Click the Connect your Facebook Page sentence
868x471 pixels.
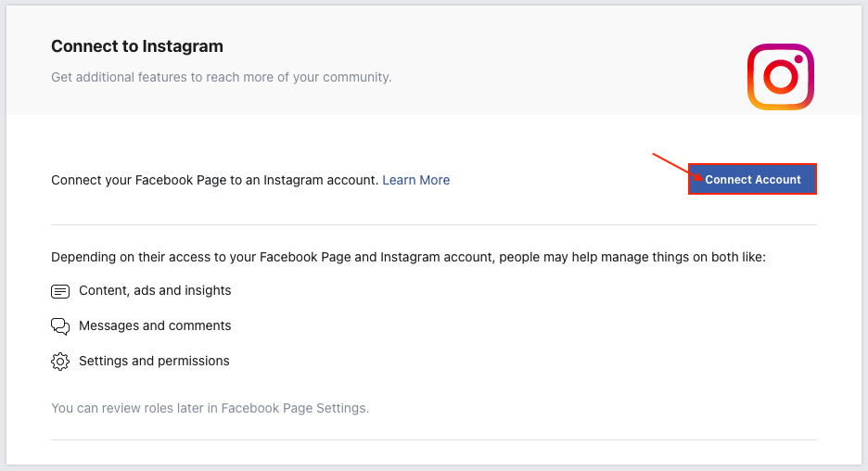point(215,180)
